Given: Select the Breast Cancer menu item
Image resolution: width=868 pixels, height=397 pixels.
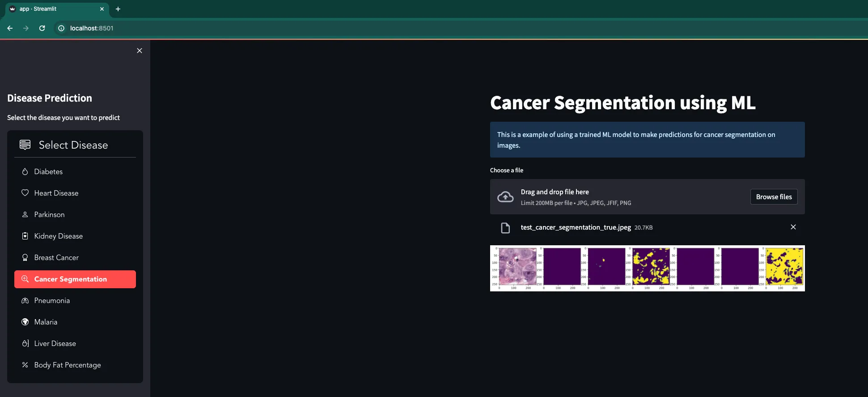Looking at the screenshot, I should point(75,257).
